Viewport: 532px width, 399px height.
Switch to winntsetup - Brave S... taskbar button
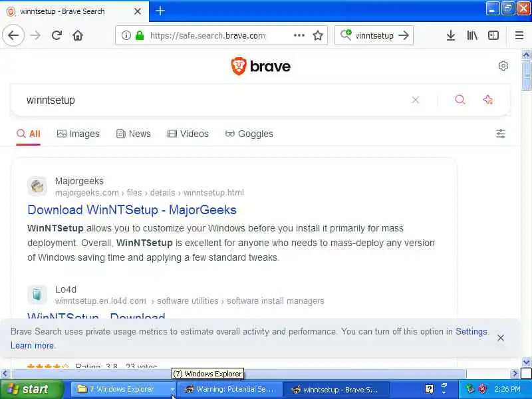point(335,389)
